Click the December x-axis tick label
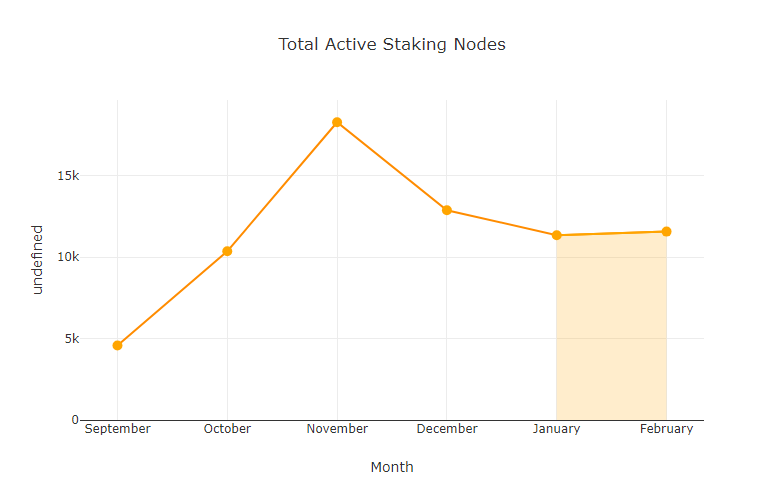 [447, 429]
